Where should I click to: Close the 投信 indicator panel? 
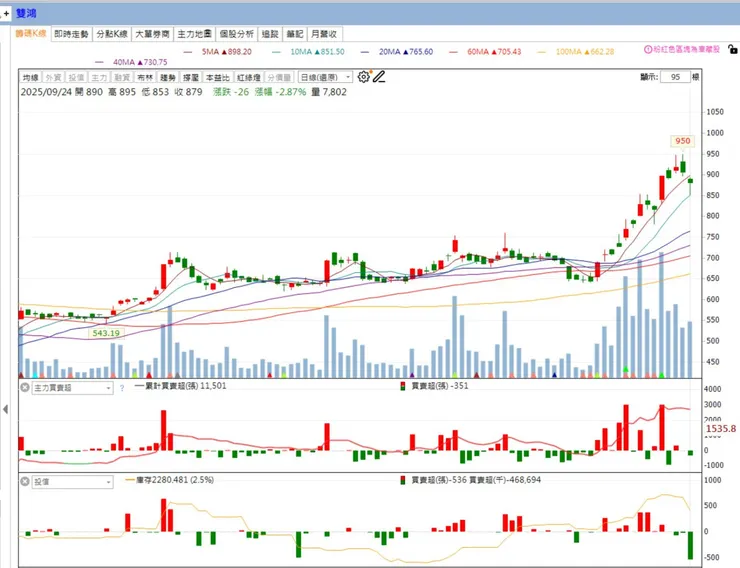pos(25,482)
